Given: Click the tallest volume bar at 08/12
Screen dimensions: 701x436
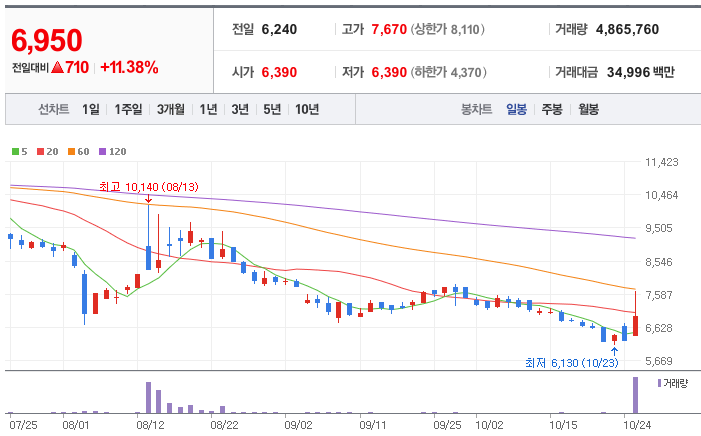Looking at the screenshot, I should coord(148,398).
